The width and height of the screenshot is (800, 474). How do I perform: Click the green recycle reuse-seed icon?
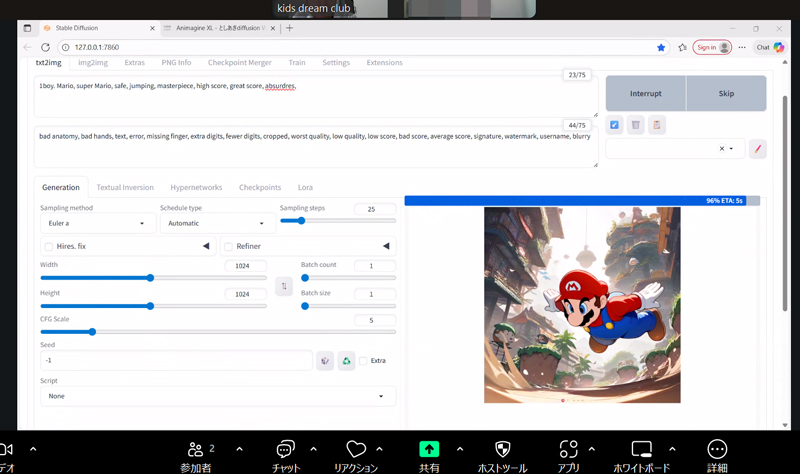[x=346, y=361]
